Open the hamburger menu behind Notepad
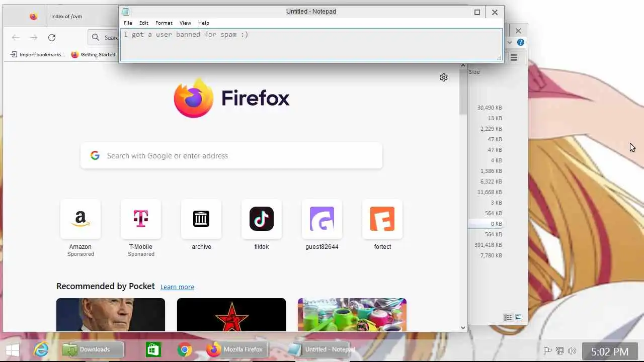Image resolution: width=644 pixels, height=362 pixels. point(514,58)
